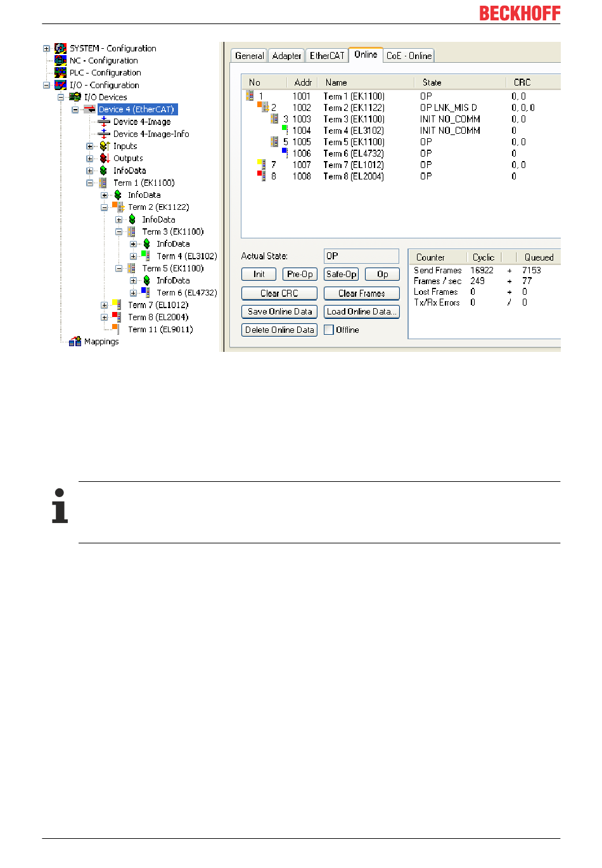Click the Delete Online Data button

pos(279,330)
